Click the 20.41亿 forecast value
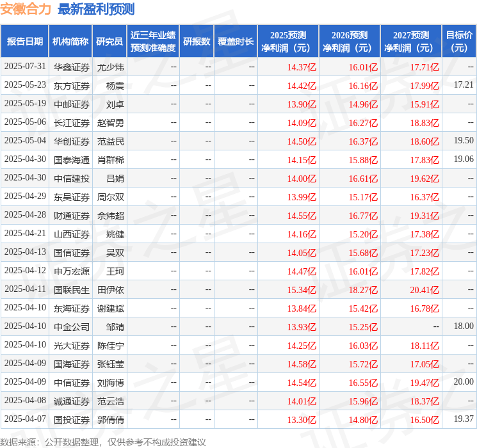 424,290
